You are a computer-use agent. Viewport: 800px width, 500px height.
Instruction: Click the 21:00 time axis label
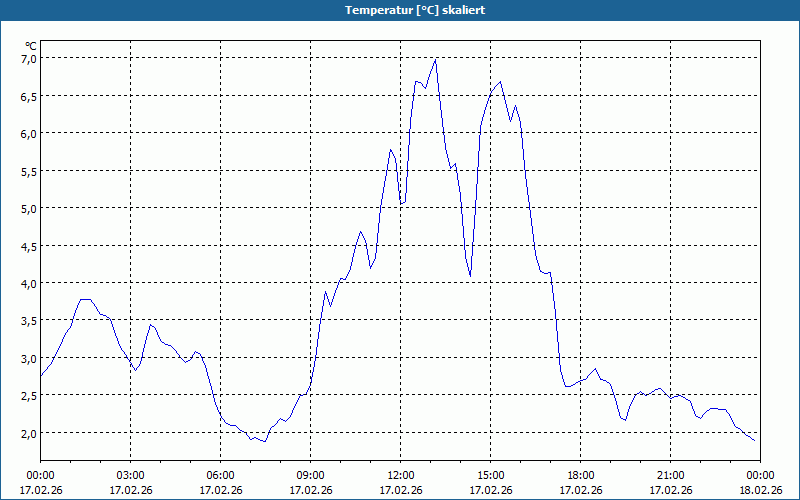click(x=670, y=476)
